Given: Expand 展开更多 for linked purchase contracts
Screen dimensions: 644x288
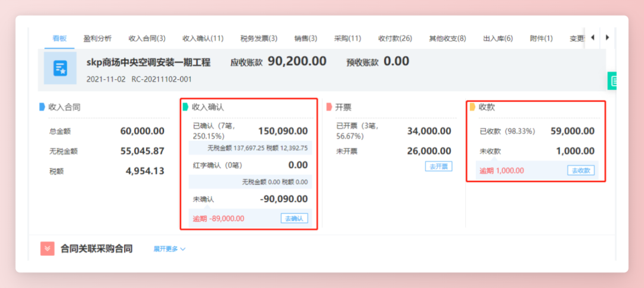Looking at the screenshot, I should 169,249.
